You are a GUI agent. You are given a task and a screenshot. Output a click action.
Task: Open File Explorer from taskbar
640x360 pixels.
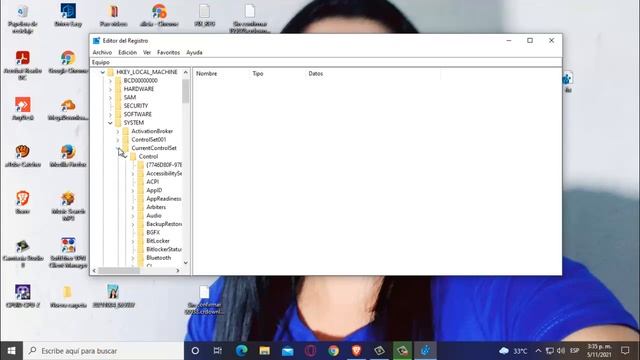(x=264, y=351)
